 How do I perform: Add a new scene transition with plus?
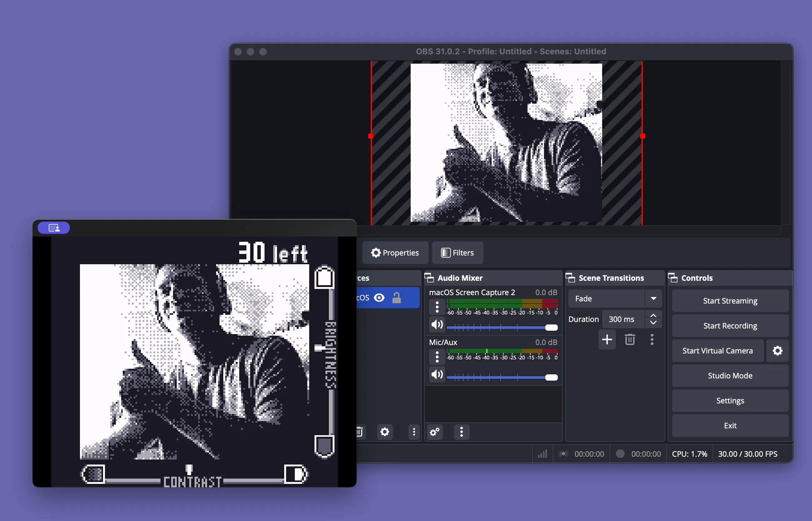[607, 339]
